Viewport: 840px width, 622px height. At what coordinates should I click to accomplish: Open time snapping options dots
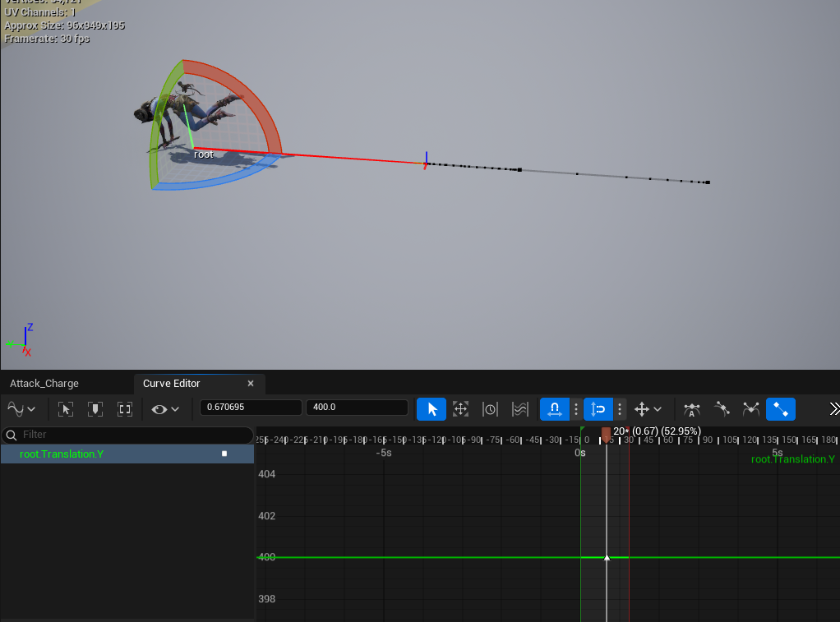(576, 409)
